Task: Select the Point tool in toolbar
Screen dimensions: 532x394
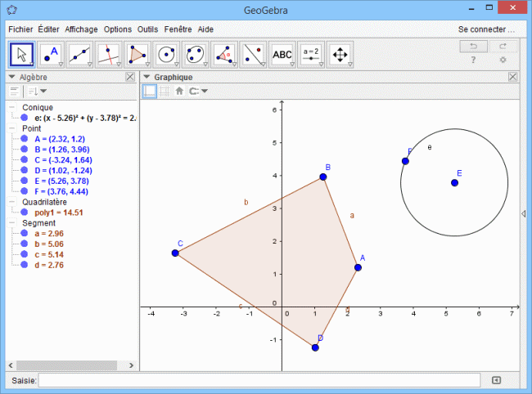Action: coord(51,54)
